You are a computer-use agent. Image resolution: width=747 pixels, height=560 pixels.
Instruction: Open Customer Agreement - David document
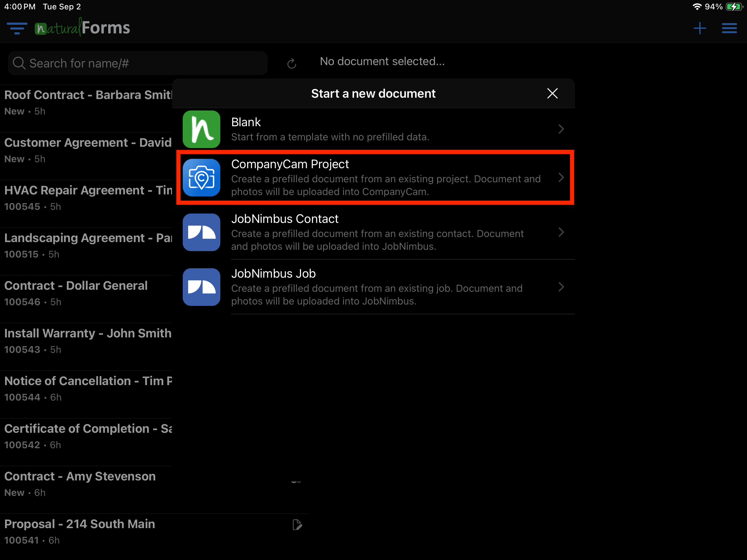86,156
